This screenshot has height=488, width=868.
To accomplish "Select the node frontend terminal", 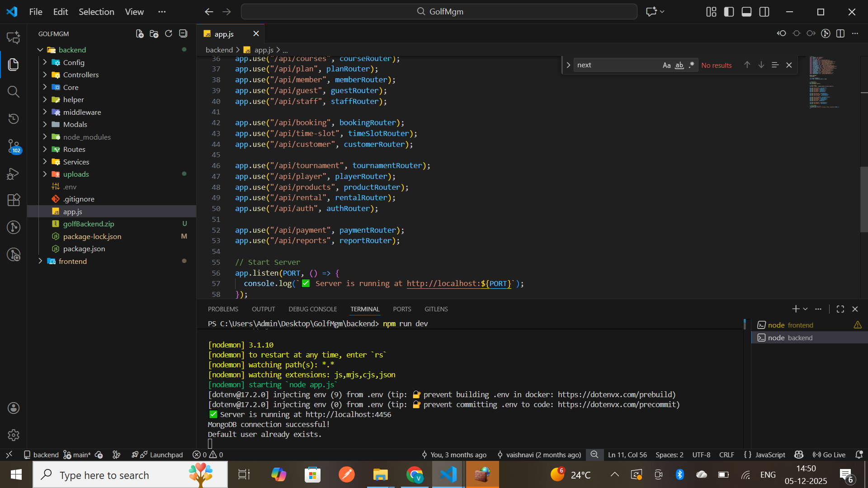I will [x=790, y=325].
